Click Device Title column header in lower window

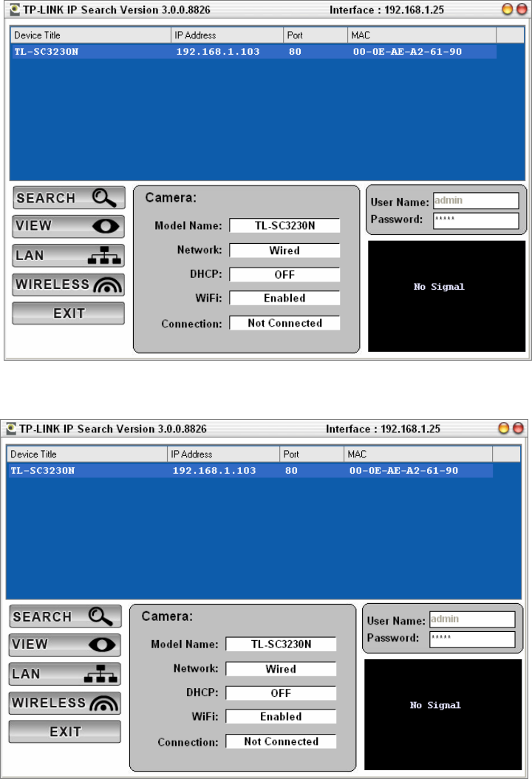(x=87, y=454)
